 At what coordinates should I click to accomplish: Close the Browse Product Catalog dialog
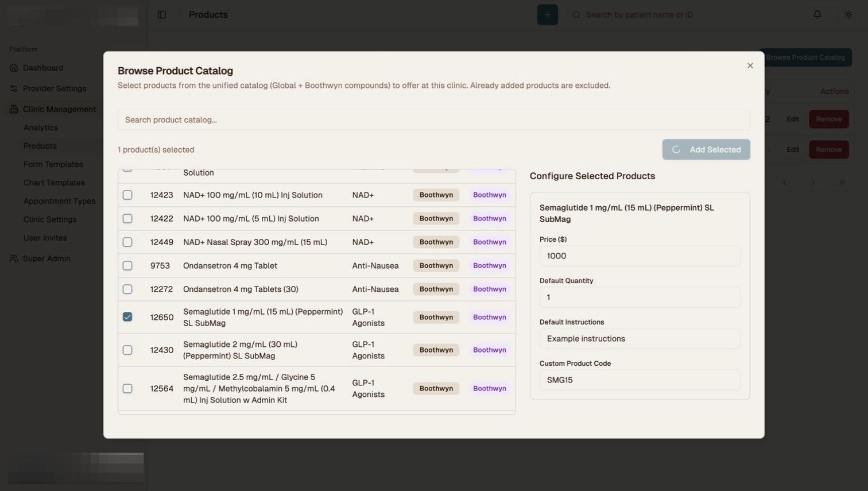pyautogui.click(x=750, y=65)
